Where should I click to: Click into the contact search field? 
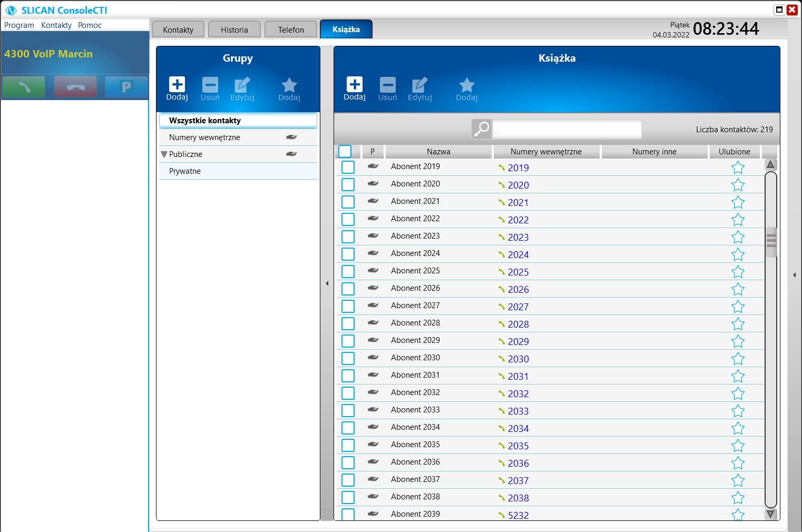[567, 129]
